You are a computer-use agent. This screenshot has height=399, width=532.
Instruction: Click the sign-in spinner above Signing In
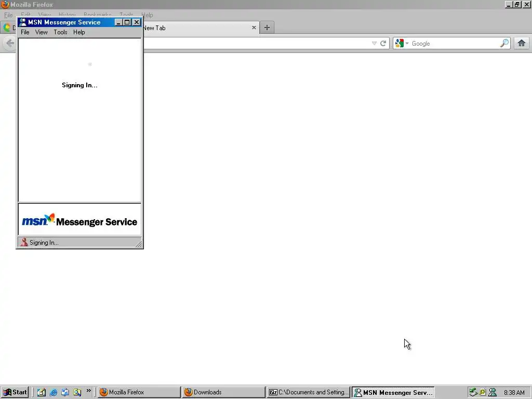90,64
